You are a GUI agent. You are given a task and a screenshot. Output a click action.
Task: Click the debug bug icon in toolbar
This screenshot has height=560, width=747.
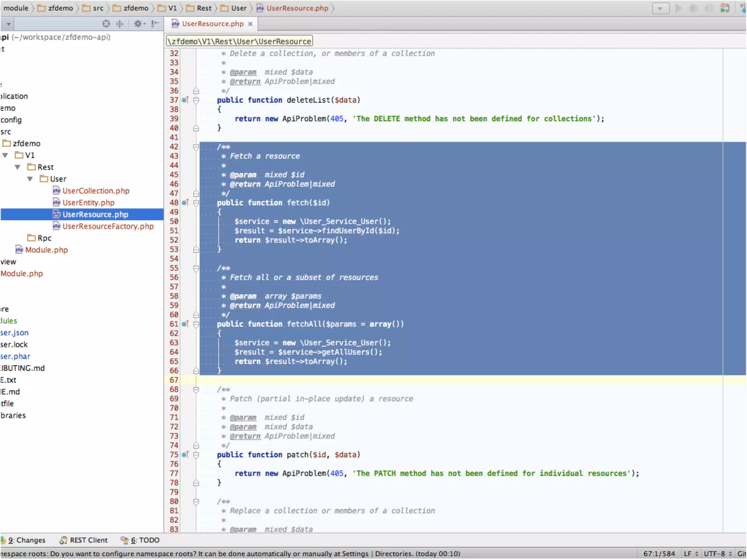(693, 8)
